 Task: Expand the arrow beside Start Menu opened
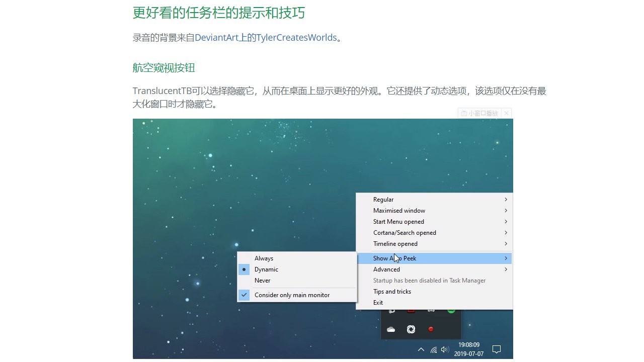(x=506, y=222)
